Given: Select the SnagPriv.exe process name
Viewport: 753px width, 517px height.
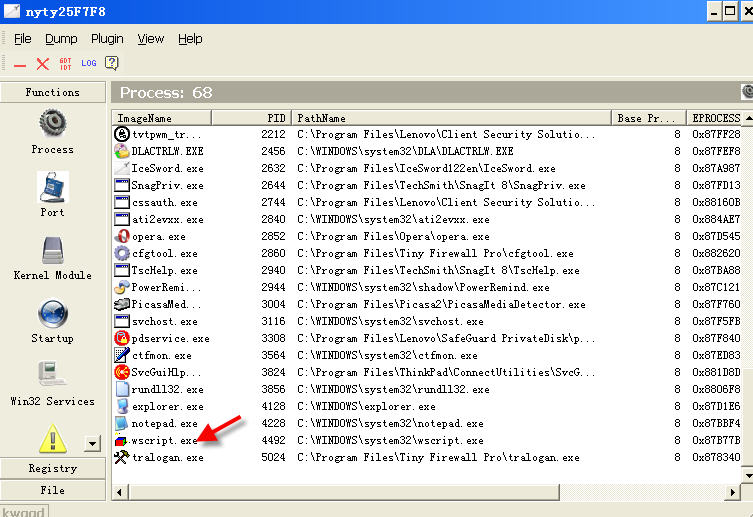Looking at the screenshot, I should (168, 185).
